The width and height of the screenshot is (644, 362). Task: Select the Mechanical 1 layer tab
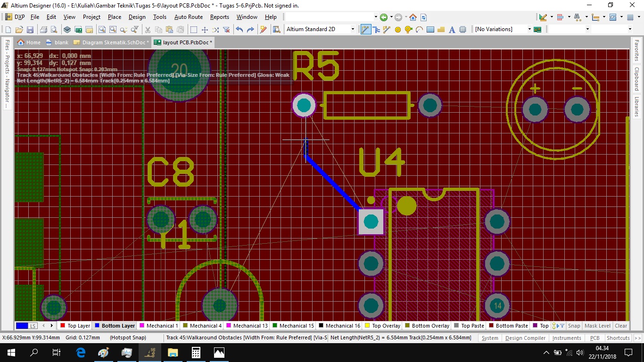[158, 326]
